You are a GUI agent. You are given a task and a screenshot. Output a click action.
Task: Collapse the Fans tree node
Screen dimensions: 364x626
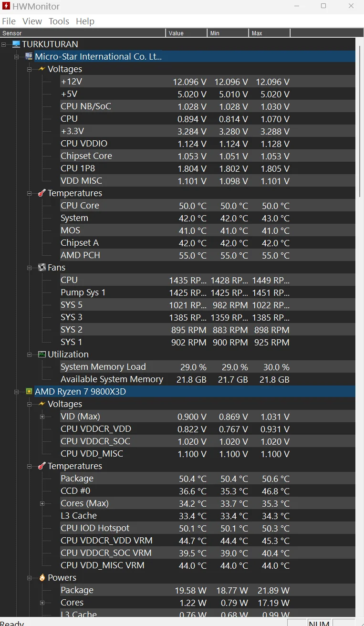point(29,268)
